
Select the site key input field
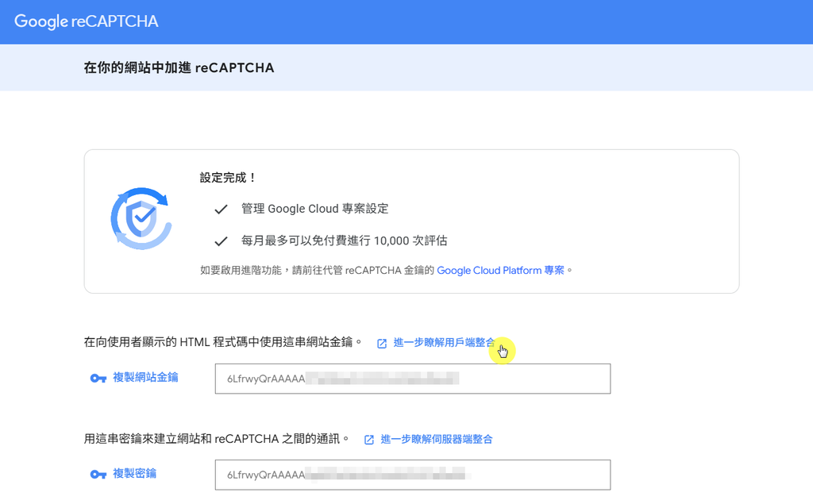[x=413, y=379]
